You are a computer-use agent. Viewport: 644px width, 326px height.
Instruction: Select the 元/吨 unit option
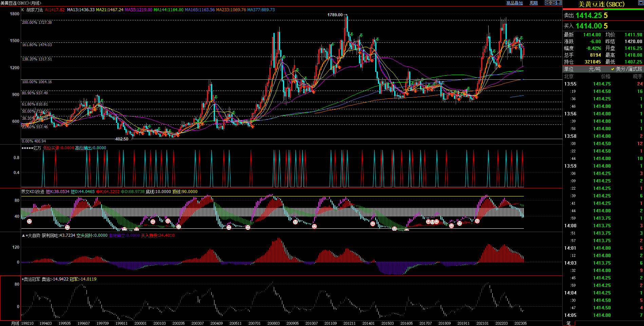[x=594, y=69]
